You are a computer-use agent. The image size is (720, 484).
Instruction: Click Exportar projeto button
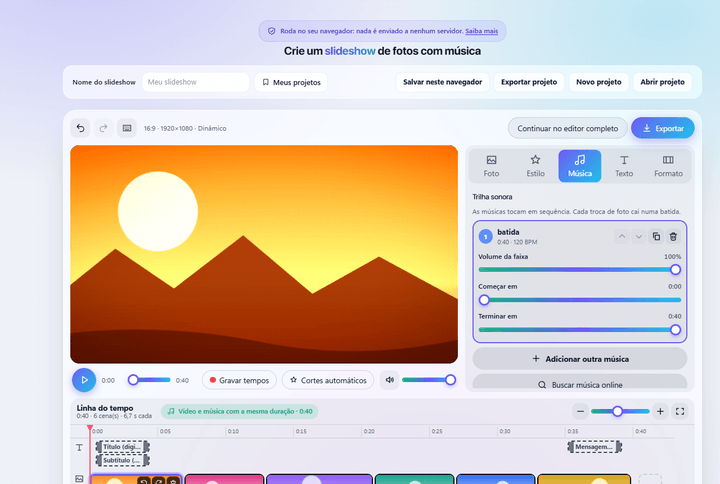(x=529, y=82)
